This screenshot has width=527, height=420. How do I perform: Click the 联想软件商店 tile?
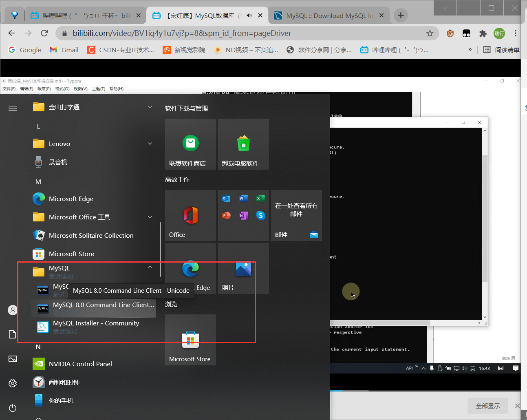[x=190, y=144]
